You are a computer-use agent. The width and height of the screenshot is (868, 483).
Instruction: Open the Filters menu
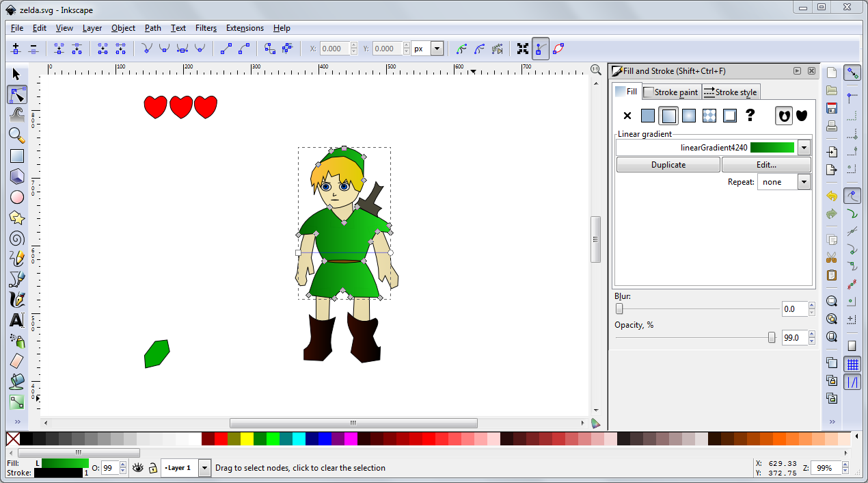(206, 28)
